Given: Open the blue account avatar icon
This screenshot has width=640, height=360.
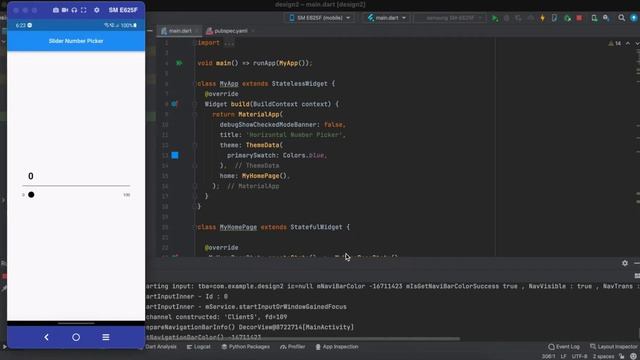Looking at the screenshot, I should 634,18.
